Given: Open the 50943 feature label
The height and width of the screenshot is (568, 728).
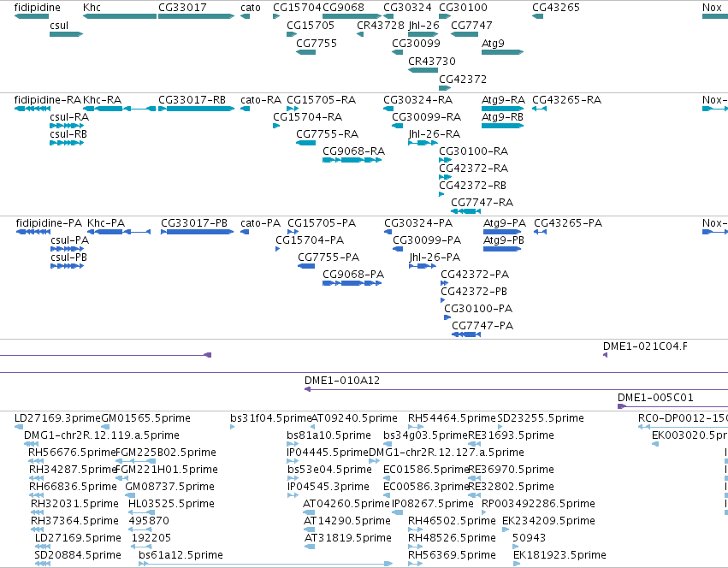Looking at the screenshot, I should pos(529,538).
